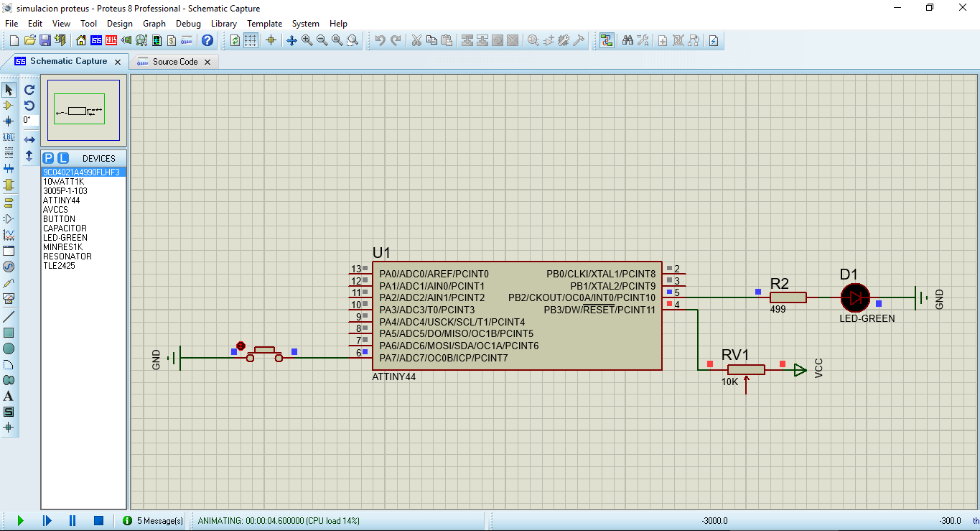Click the overview window thumbnail
Viewport: 980px width, 531px height.
(x=83, y=111)
